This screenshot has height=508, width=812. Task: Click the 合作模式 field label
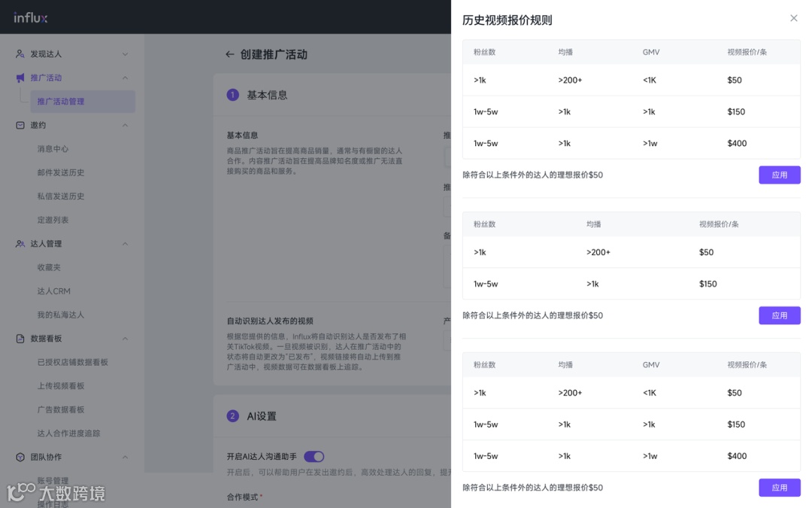tap(242, 497)
